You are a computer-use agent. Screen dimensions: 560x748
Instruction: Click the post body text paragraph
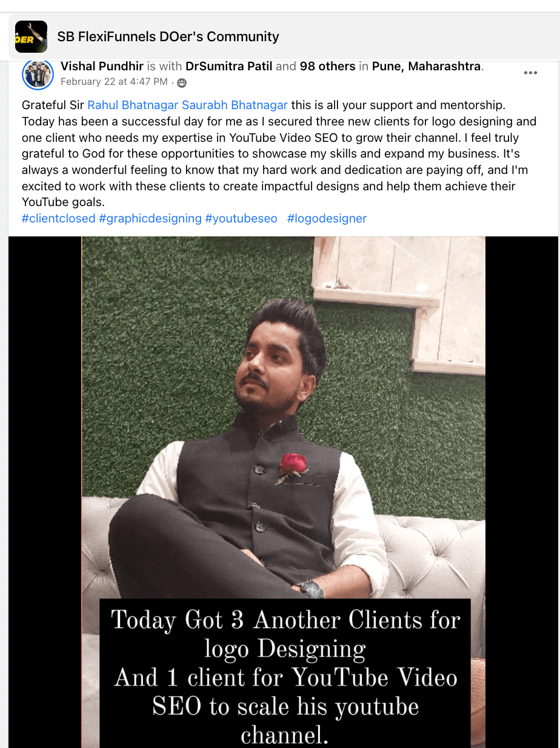(279, 154)
